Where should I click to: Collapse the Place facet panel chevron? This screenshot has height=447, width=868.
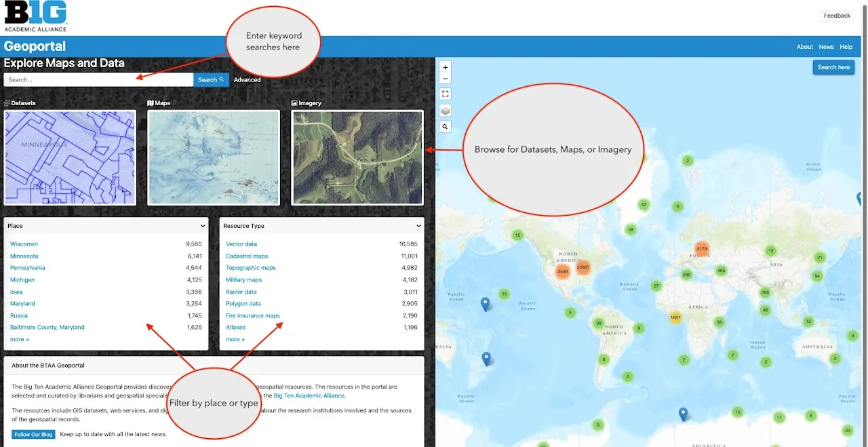pyautogui.click(x=203, y=226)
